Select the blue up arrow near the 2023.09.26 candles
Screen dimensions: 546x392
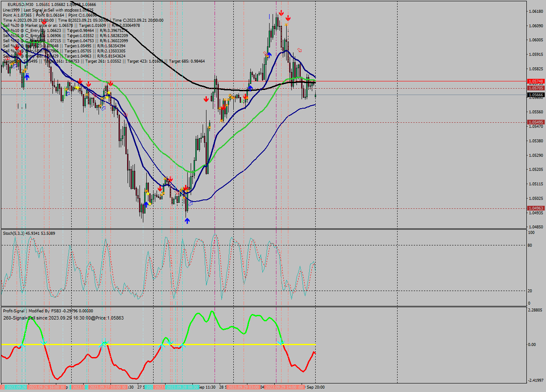pyautogui.click(x=27, y=76)
